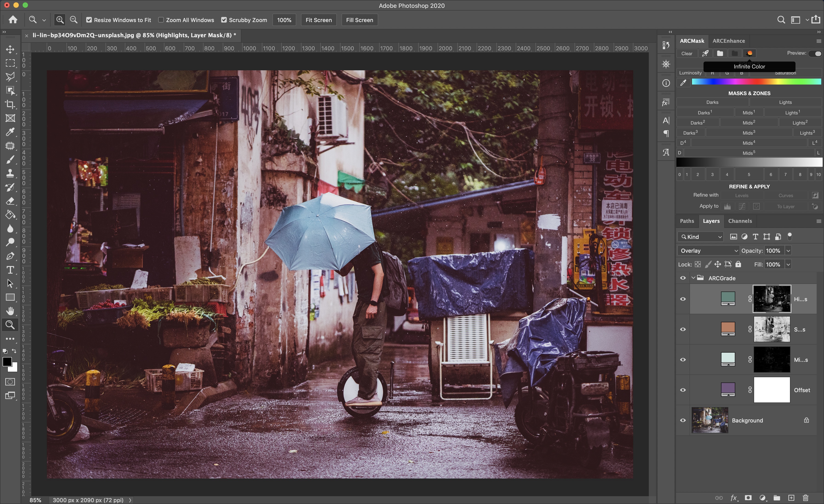The image size is (824, 504).
Task: Create a new layer with the plus icon
Action: pyautogui.click(x=791, y=498)
